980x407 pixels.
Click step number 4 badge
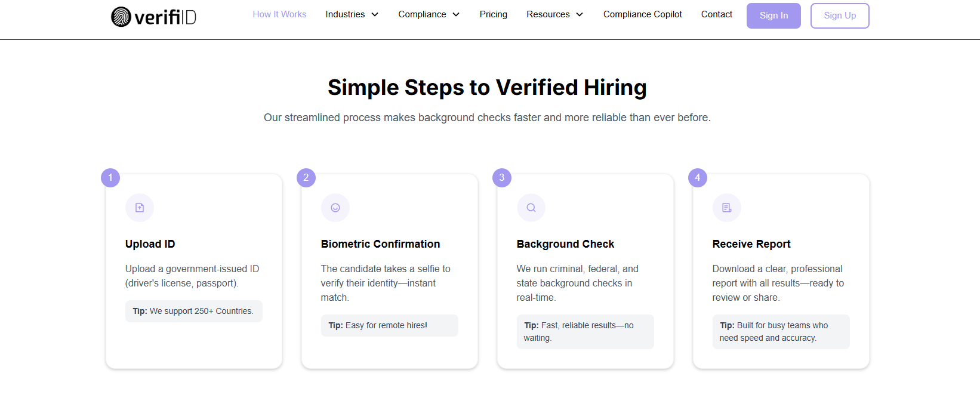coord(698,178)
